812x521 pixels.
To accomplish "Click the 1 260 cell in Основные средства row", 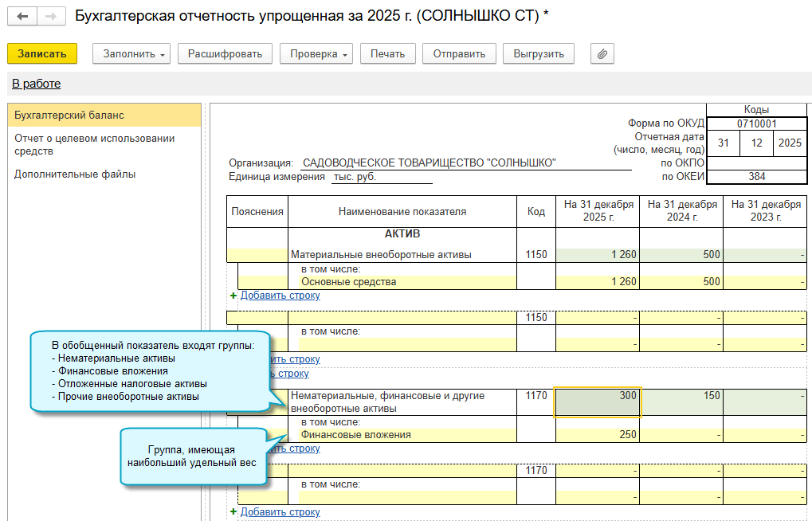I will [598, 282].
